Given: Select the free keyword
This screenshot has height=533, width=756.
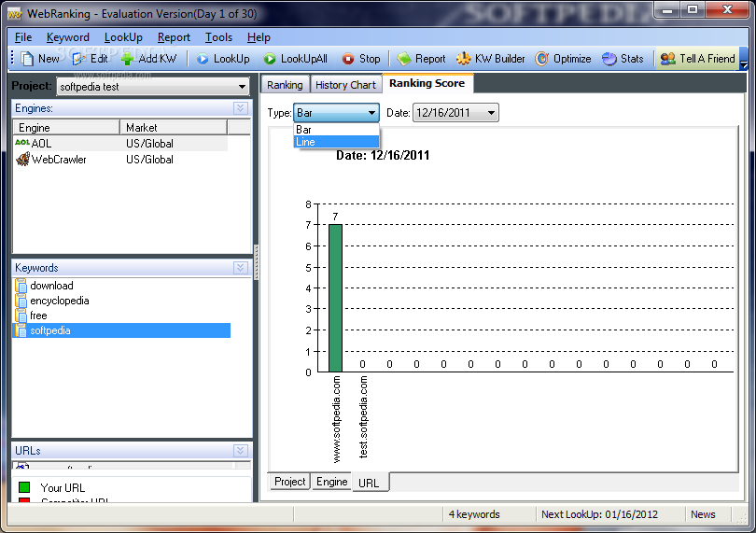Looking at the screenshot, I should coord(38,316).
